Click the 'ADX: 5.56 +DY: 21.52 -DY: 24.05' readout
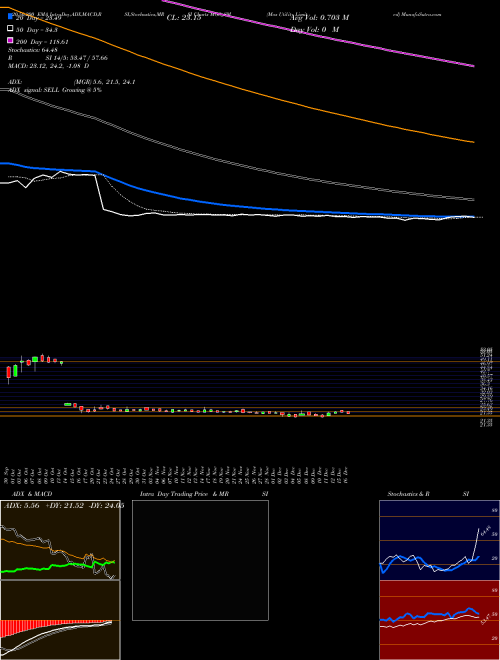The image size is (500, 660). pyautogui.click(x=63, y=506)
